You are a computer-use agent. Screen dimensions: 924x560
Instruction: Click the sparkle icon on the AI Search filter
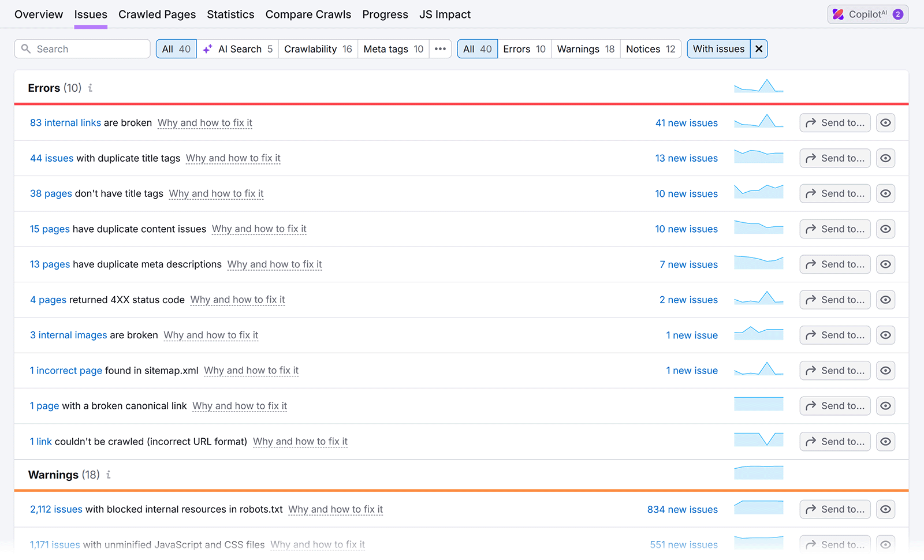tap(208, 48)
